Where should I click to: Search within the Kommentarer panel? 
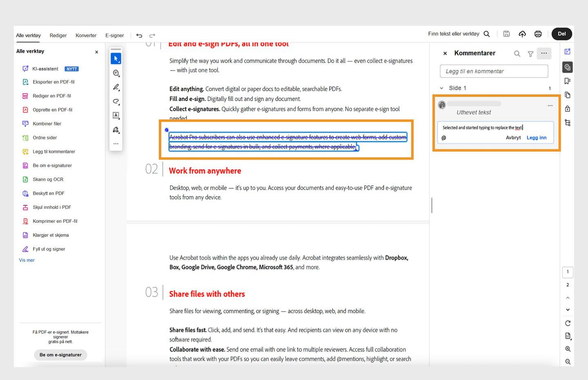(517, 54)
